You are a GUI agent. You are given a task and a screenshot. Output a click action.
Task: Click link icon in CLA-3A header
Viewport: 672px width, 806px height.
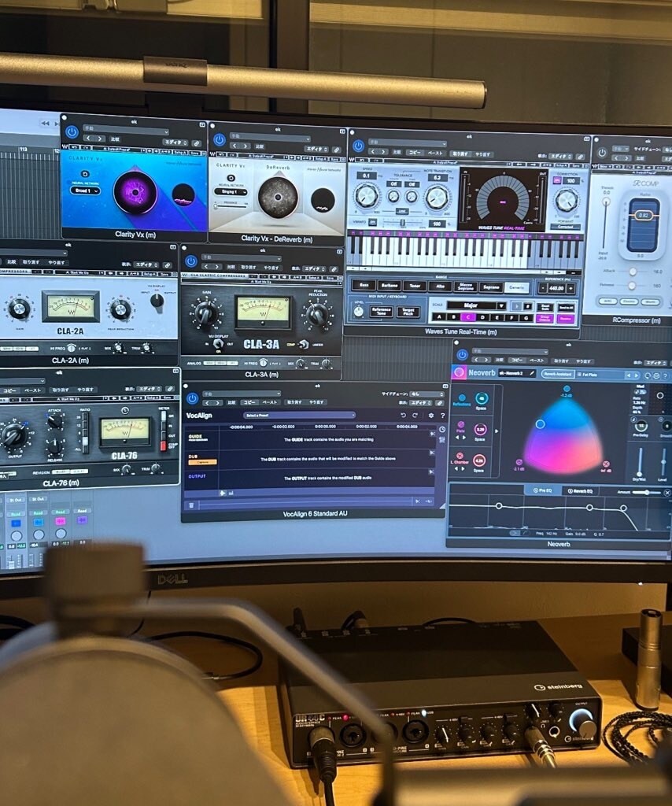(334, 269)
